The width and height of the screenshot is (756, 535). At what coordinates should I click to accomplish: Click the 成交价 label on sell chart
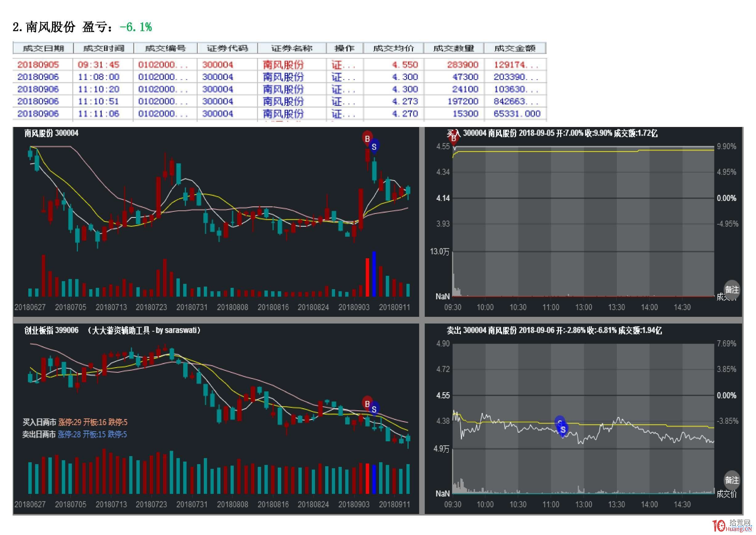tap(726, 494)
